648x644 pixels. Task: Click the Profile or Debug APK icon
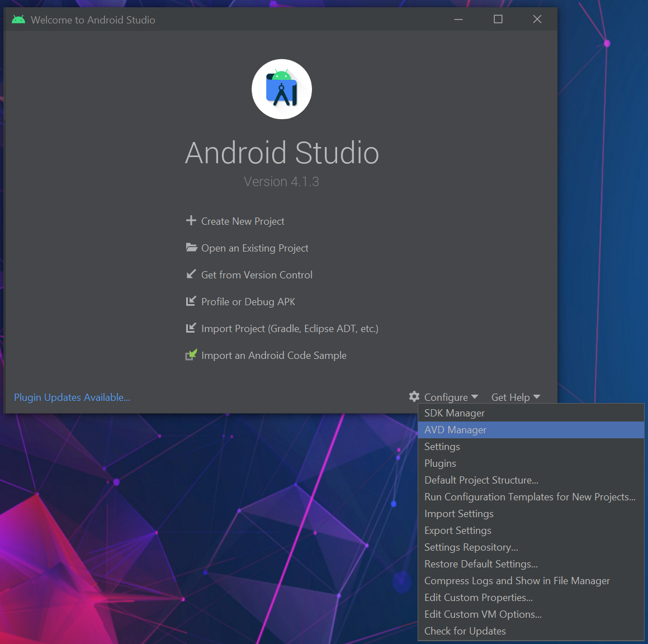click(191, 301)
